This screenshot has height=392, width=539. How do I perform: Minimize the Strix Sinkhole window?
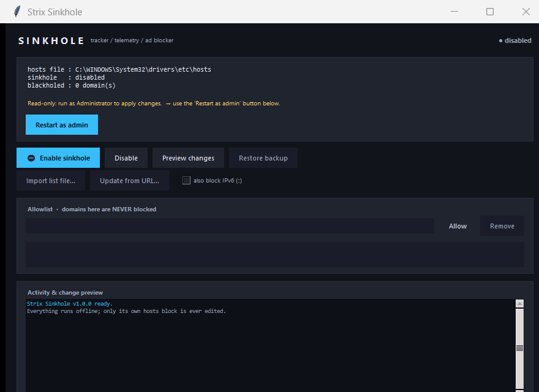click(x=454, y=12)
